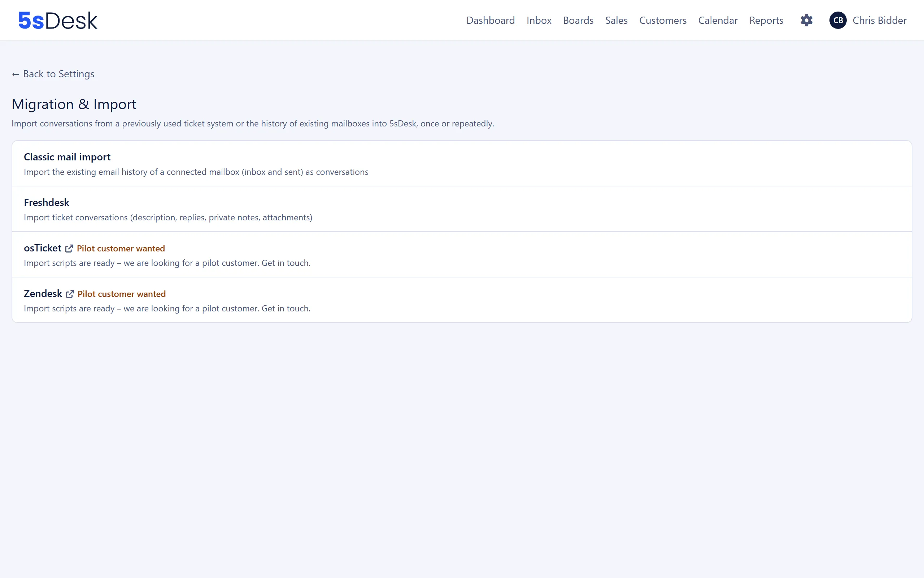924x578 pixels.
Task: Click the 'Import conversations from a previously' intro text
Action: click(x=253, y=124)
